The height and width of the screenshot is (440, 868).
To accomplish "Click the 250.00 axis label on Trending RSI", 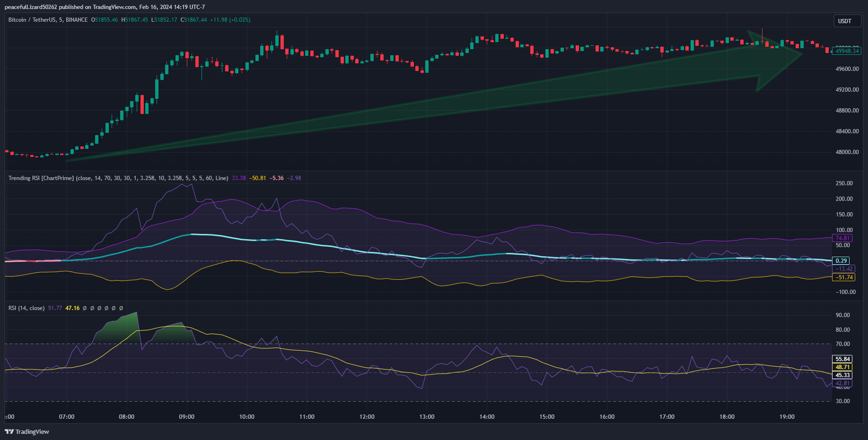I will click(x=844, y=183).
